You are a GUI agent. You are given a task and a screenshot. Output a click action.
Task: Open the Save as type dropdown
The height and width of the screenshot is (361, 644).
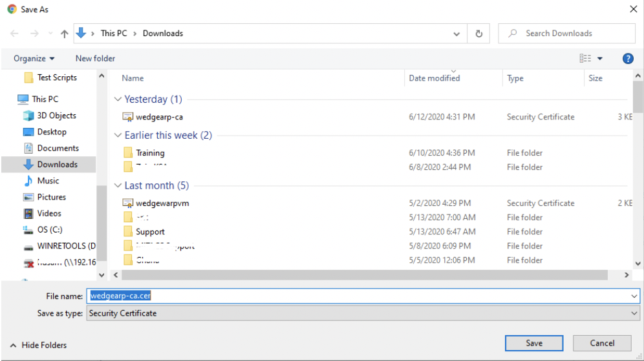[x=634, y=313]
